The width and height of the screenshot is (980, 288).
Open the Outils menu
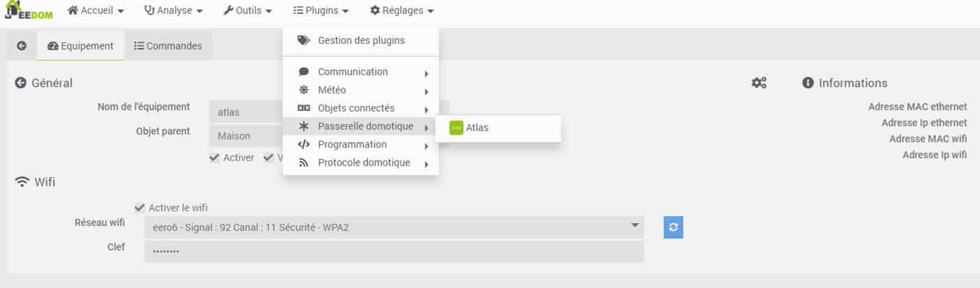coord(247,10)
